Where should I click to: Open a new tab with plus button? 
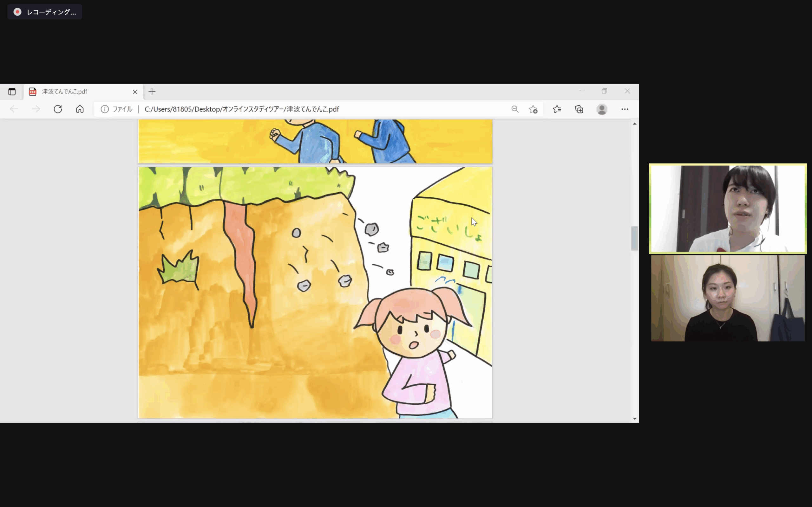pyautogui.click(x=152, y=92)
